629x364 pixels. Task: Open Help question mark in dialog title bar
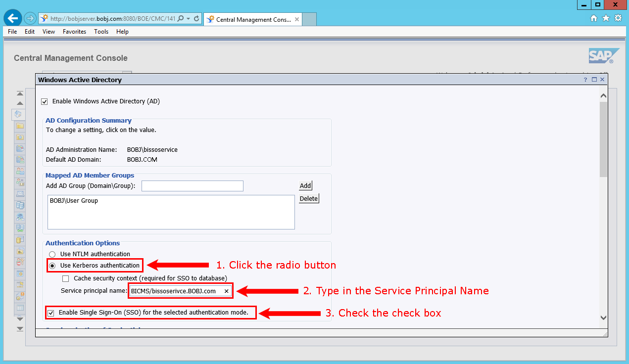[585, 79]
